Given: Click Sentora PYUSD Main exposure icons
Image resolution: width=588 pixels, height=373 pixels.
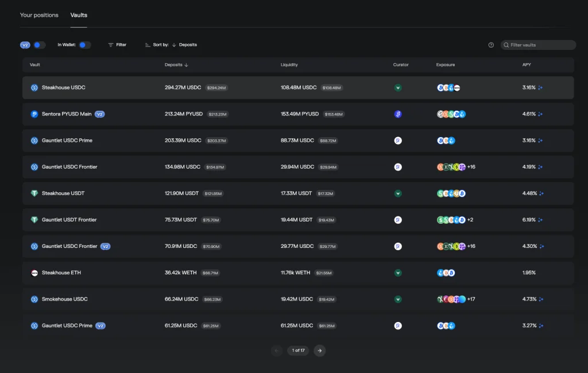Looking at the screenshot, I should (x=451, y=114).
